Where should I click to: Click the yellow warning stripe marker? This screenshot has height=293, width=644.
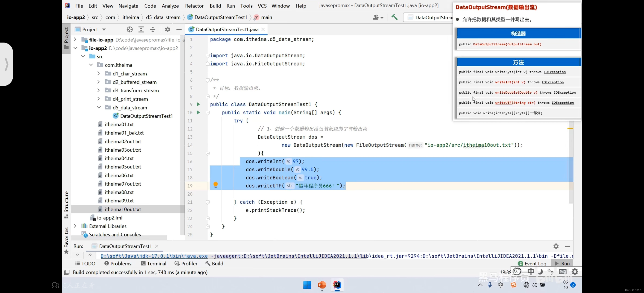coord(570,128)
